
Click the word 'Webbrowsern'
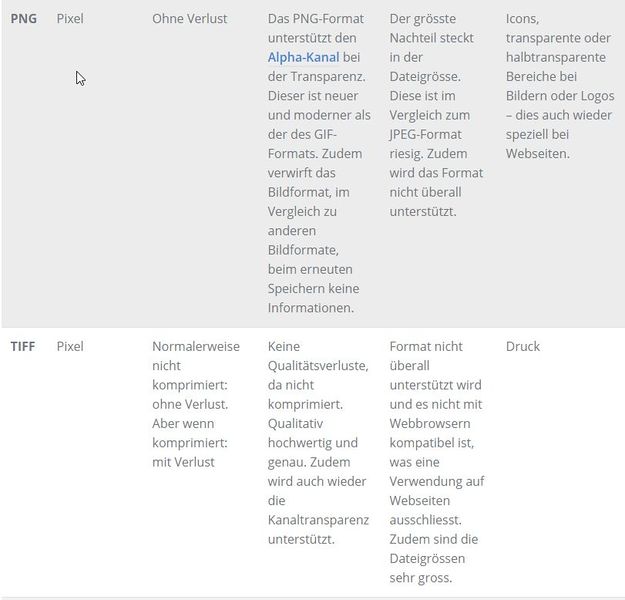(x=430, y=423)
